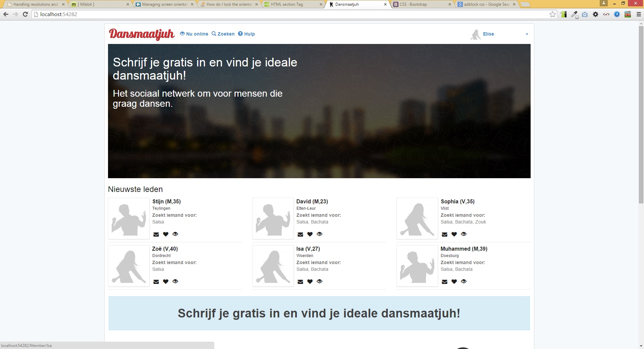Open the Hulp help page
The width and height of the screenshot is (644, 349).
pos(247,34)
